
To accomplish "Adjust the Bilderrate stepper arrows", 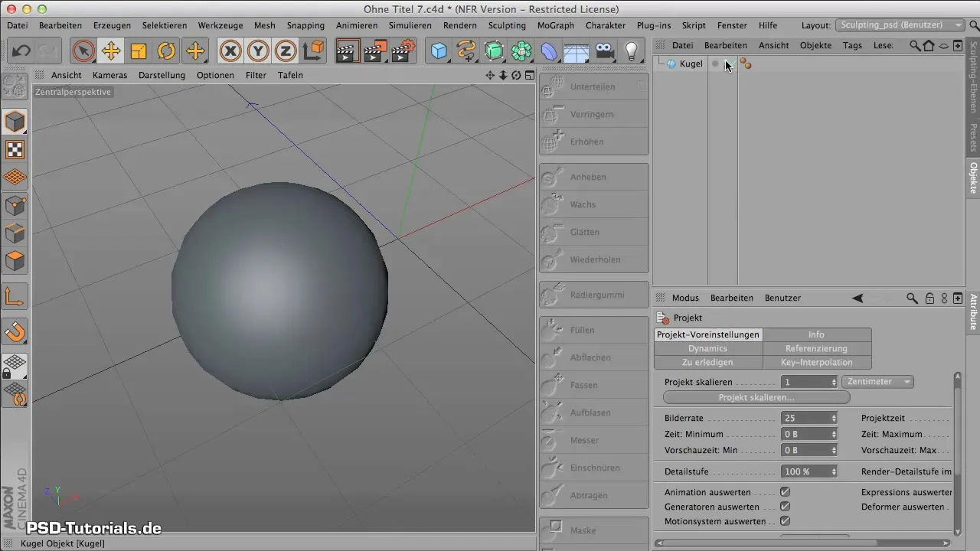I will click(834, 419).
